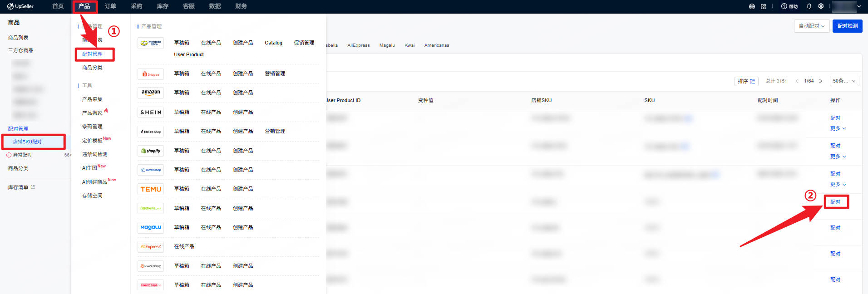This screenshot has width=868, height=294.
Task: Click the Shopee platform logo
Action: [x=151, y=74]
